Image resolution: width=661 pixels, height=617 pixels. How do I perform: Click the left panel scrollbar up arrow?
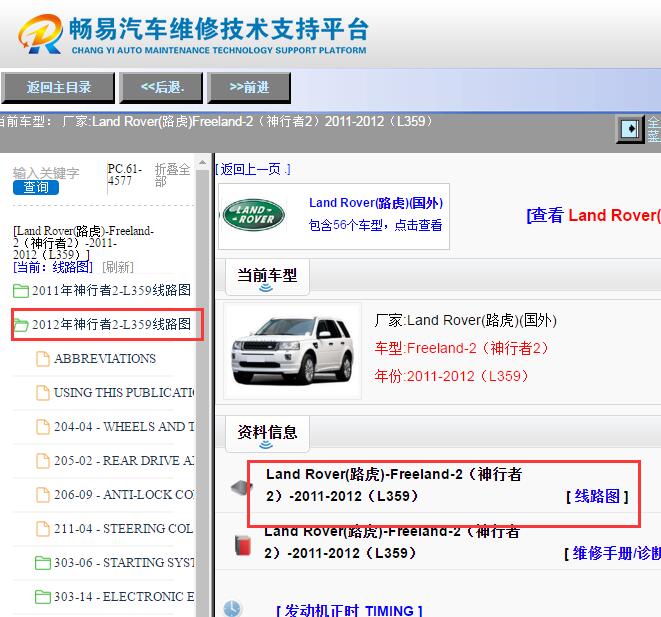point(203,162)
